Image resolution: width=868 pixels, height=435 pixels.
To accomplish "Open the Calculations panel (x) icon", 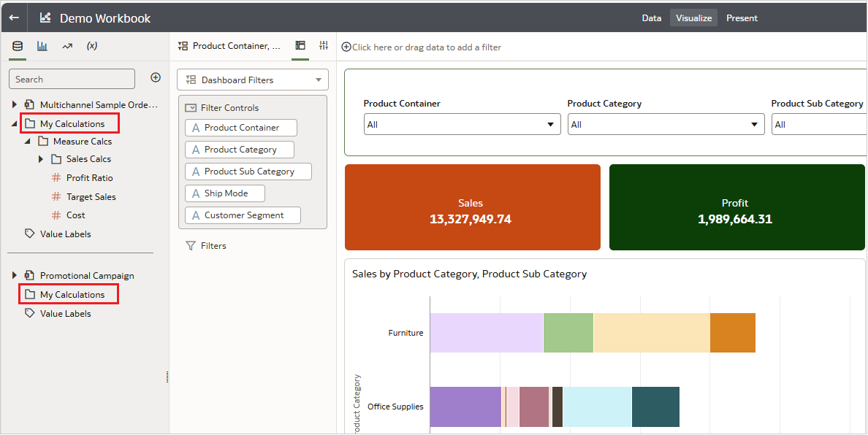I will click(91, 45).
